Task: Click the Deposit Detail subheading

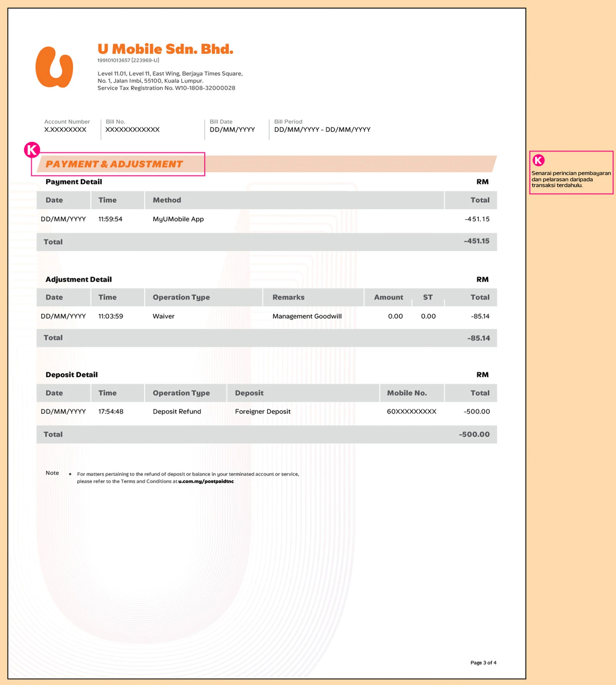Action: coord(72,375)
